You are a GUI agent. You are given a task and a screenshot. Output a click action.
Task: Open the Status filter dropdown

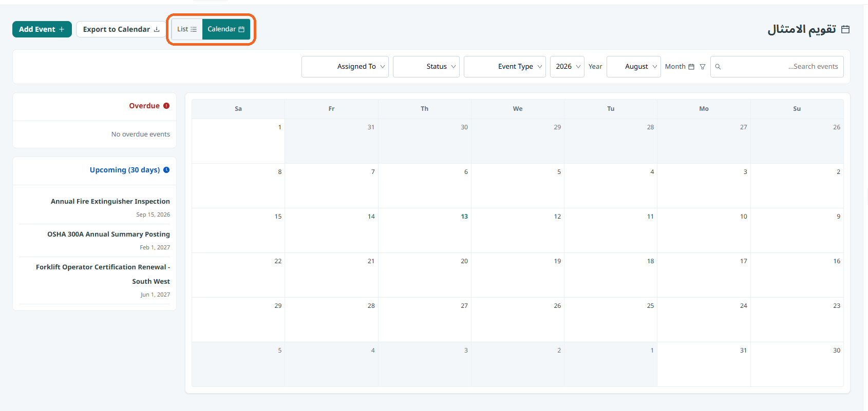tap(426, 67)
